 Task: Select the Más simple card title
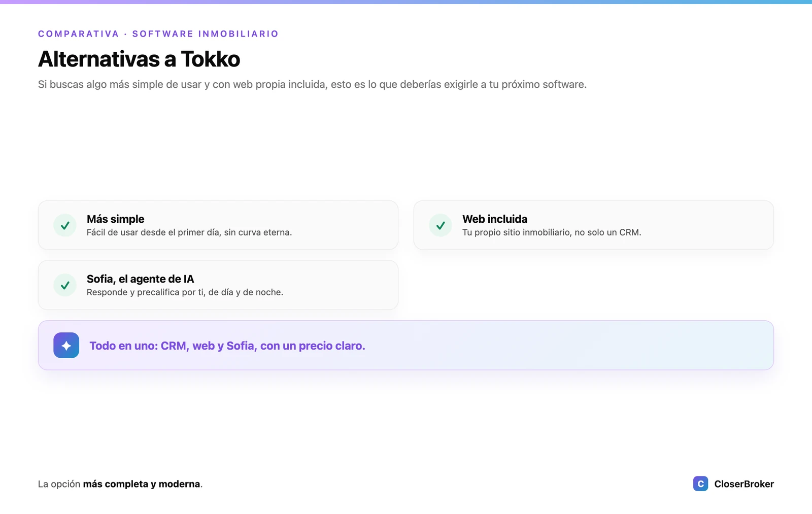[115, 219]
